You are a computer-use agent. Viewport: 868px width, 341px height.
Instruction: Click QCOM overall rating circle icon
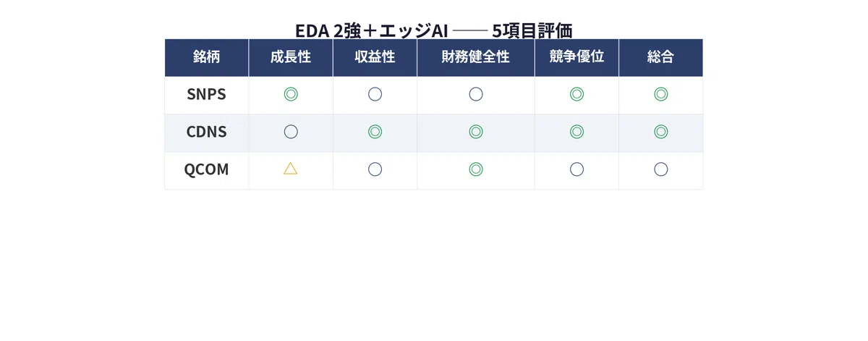661,169
